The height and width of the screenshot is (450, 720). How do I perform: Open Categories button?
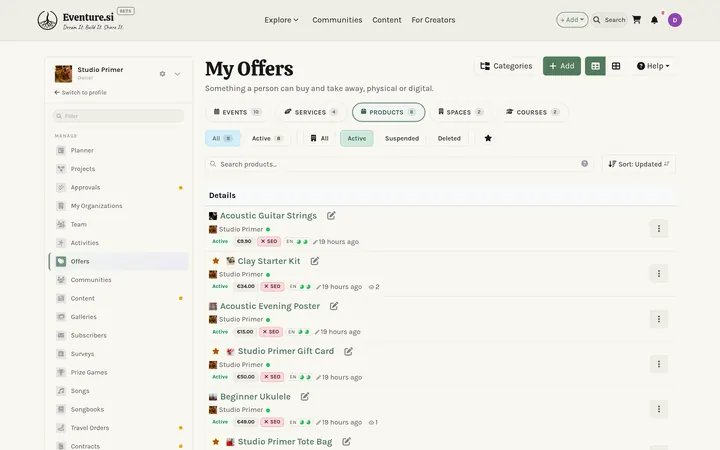click(506, 66)
